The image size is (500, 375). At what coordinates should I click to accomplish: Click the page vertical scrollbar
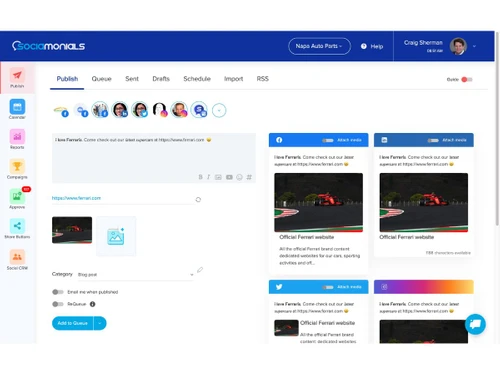tap(497, 128)
